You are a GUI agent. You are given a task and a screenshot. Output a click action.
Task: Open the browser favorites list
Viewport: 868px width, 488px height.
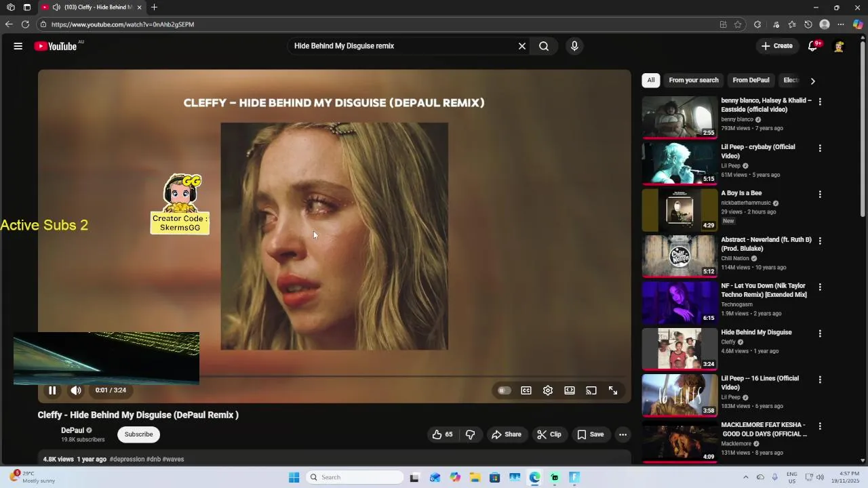pyautogui.click(x=792, y=24)
